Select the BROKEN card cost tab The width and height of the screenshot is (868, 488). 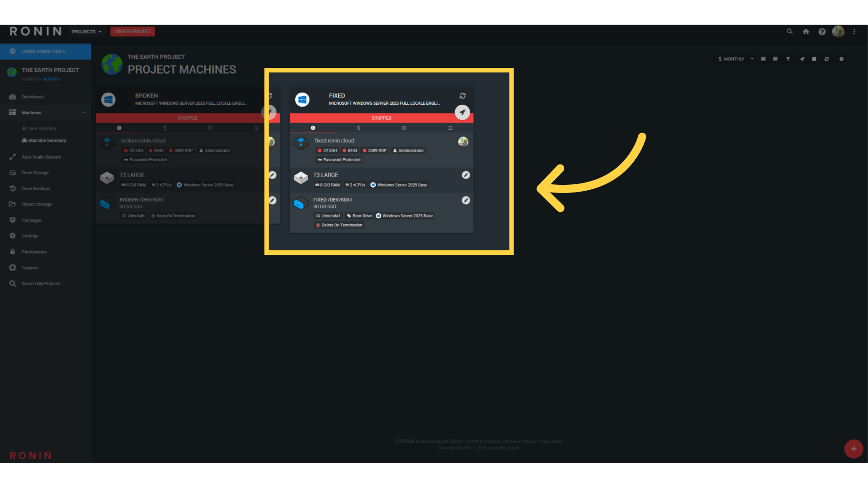[165, 128]
